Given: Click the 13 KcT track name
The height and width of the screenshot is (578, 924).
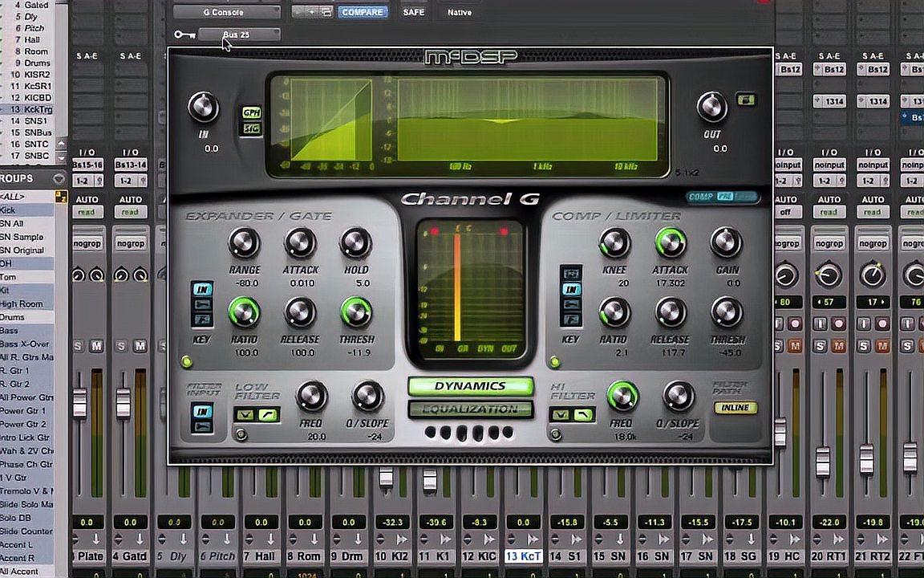Looking at the screenshot, I should pos(523,556).
